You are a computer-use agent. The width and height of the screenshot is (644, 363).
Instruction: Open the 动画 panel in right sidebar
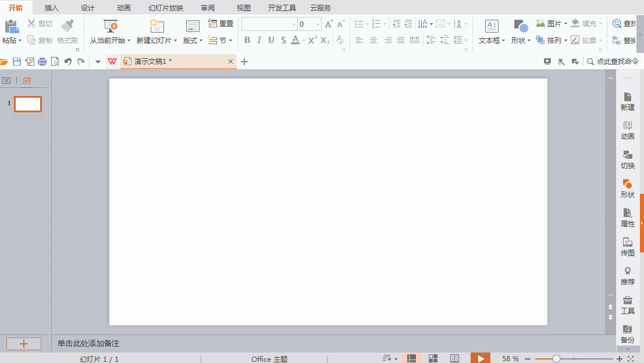(627, 130)
